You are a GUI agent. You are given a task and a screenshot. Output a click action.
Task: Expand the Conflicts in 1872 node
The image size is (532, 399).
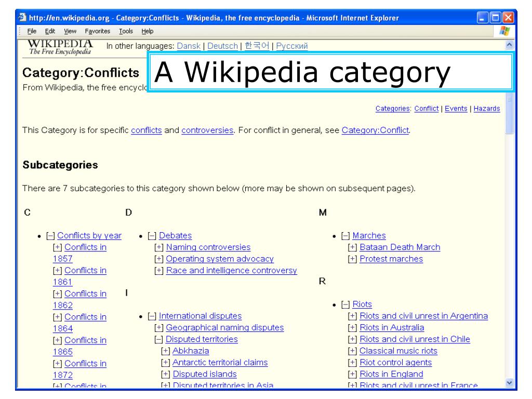[x=57, y=364]
